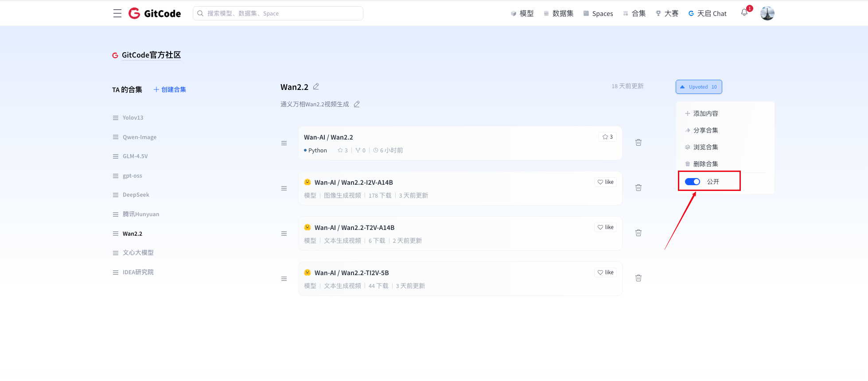Open the Wan-AI / Wan2.2 repository

328,137
